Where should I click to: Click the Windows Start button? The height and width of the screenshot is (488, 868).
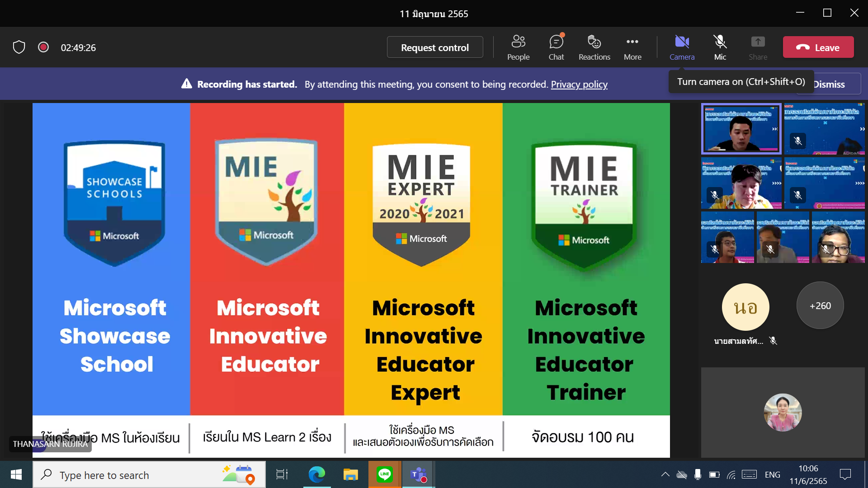coord(16,474)
